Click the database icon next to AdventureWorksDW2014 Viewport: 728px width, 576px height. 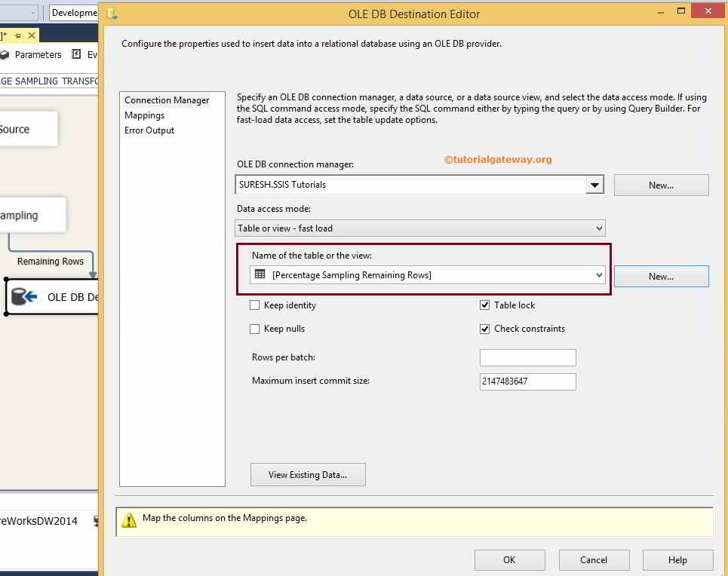coord(96,520)
